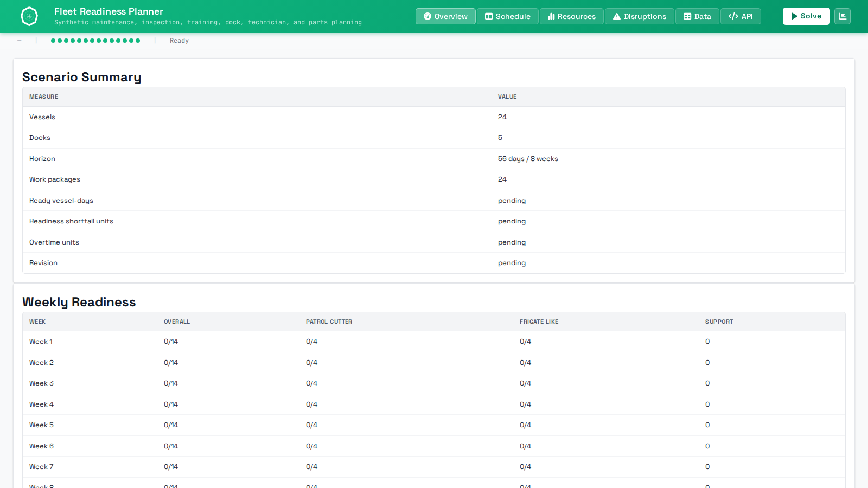Image resolution: width=868 pixels, height=488 pixels.
Task: Click the VALUE column header
Action: point(507,97)
